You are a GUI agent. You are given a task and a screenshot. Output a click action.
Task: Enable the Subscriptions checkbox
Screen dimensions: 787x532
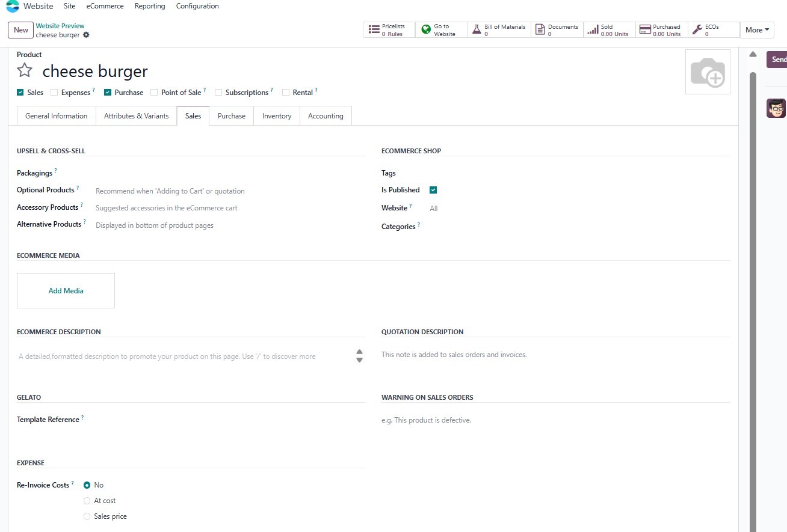click(218, 93)
